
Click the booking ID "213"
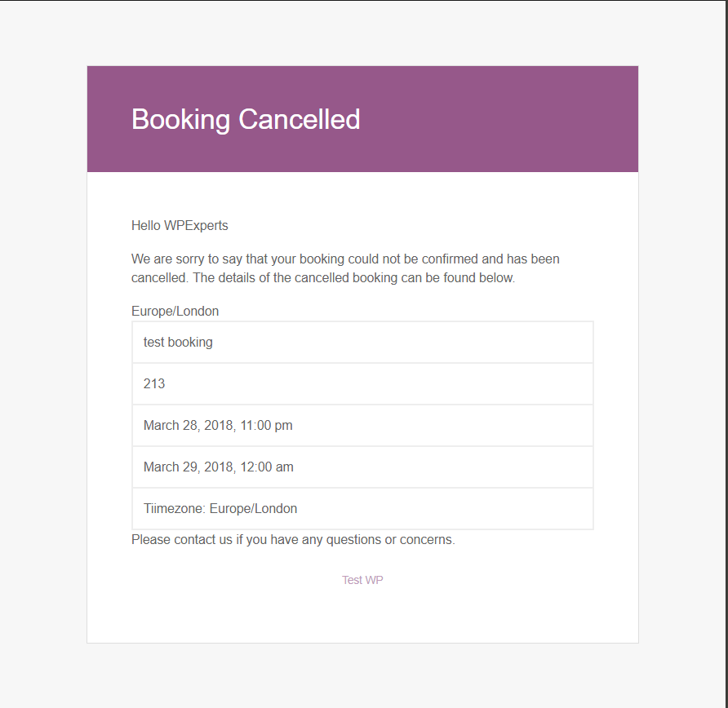tap(154, 383)
